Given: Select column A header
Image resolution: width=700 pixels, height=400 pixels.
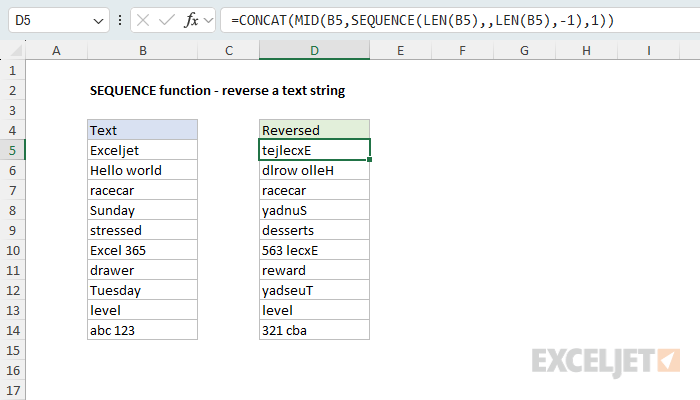Looking at the screenshot, I should click(x=56, y=50).
